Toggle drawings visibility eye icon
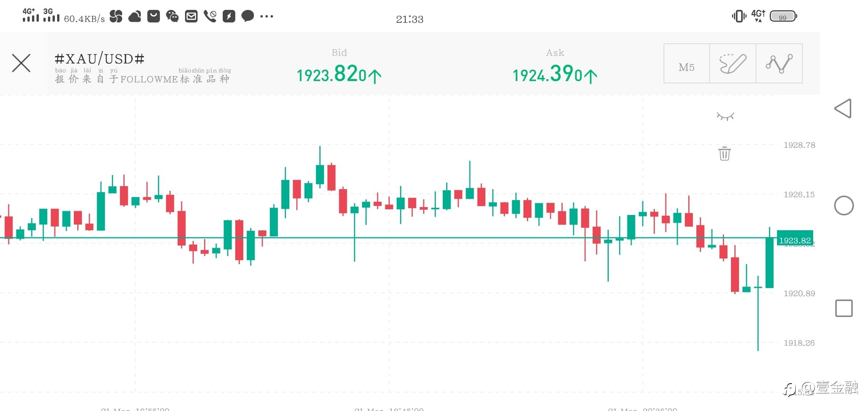Screen dimensions: 868x411 tap(725, 116)
